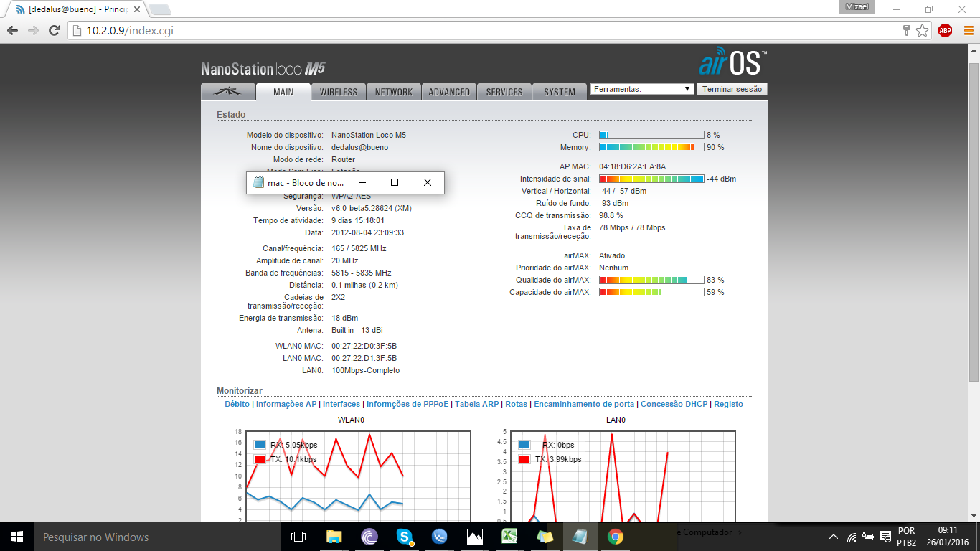Switch to the WIRELESS tab
The width and height of the screenshot is (980, 551).
(x=339, y=92)
